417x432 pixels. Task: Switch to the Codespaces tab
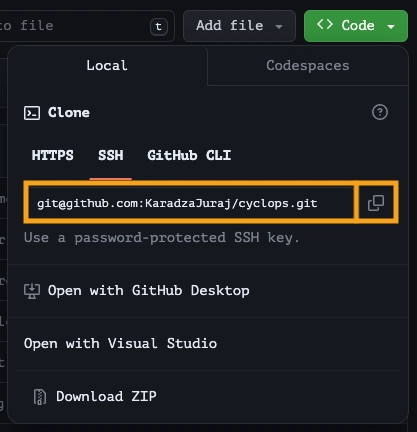coord(308,66)
